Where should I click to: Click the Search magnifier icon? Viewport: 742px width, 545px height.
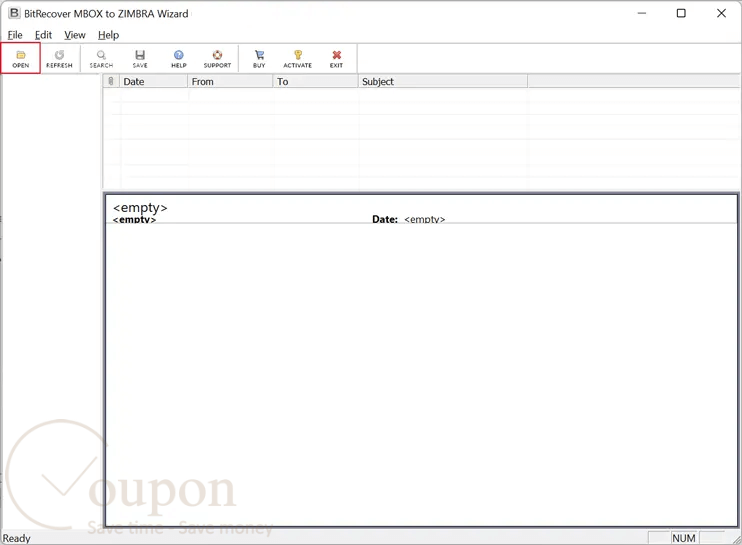[101, 58]
